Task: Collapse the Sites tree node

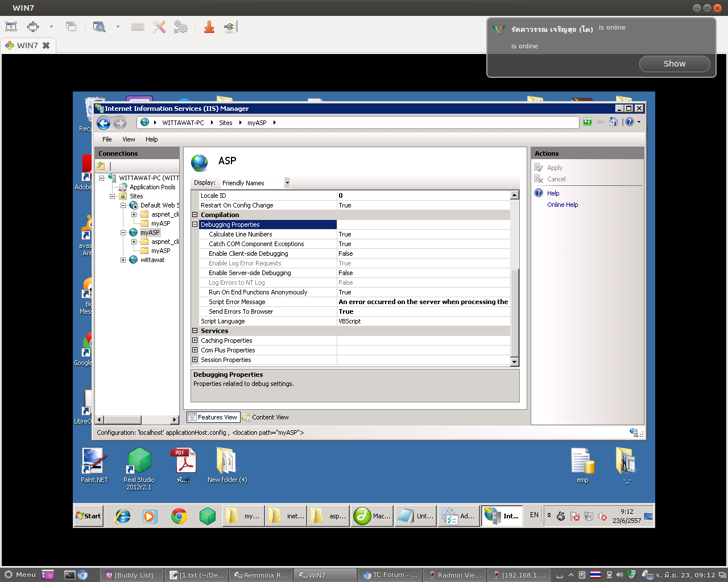Action: (x=112, y=196)
